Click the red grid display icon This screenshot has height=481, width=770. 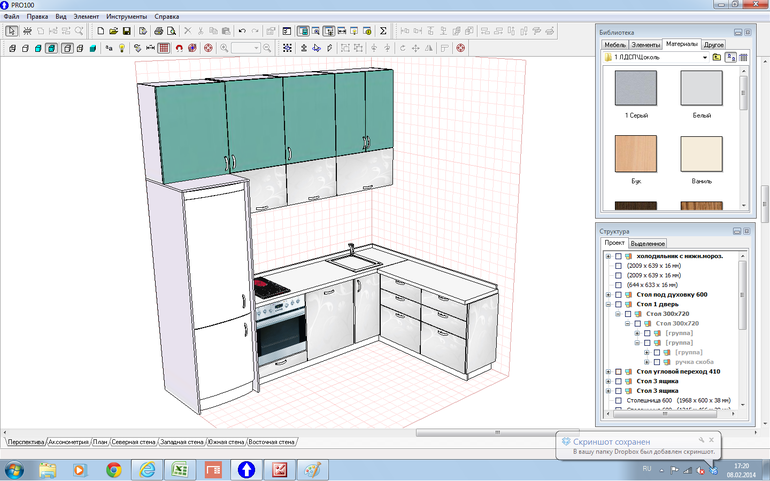coord(165,47)
